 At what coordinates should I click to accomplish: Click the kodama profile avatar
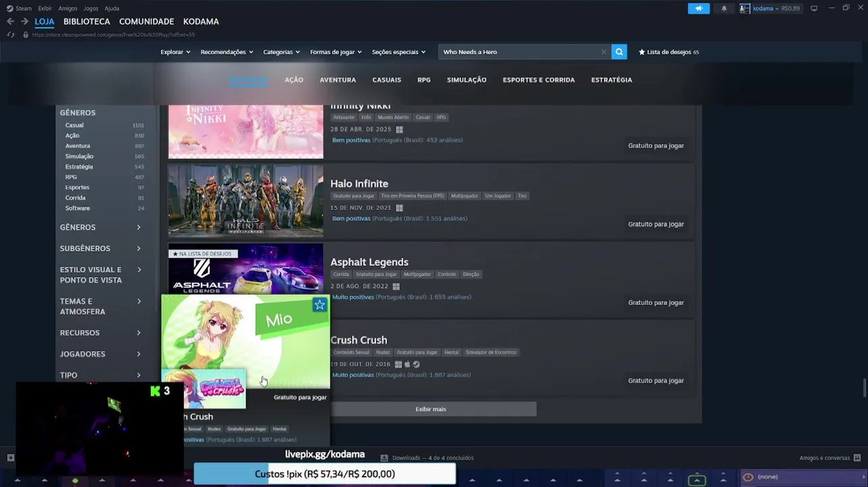pyautogui.click(x=745, y=8)
